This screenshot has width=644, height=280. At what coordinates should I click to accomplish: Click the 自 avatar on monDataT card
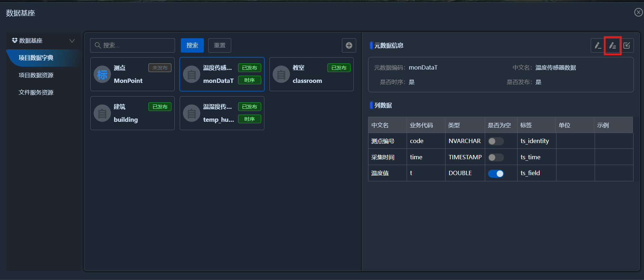coord(192,74)
